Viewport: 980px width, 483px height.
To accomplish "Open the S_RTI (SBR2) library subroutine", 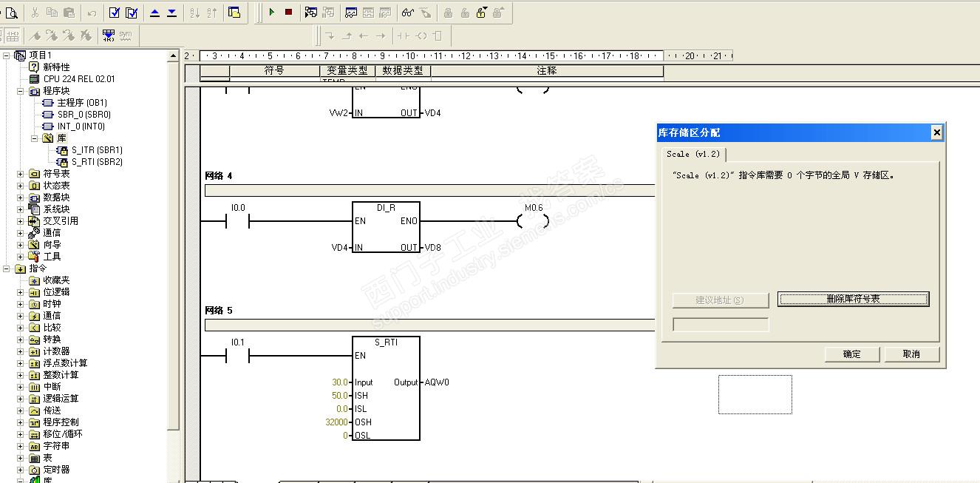I will (x=96, y=162).
